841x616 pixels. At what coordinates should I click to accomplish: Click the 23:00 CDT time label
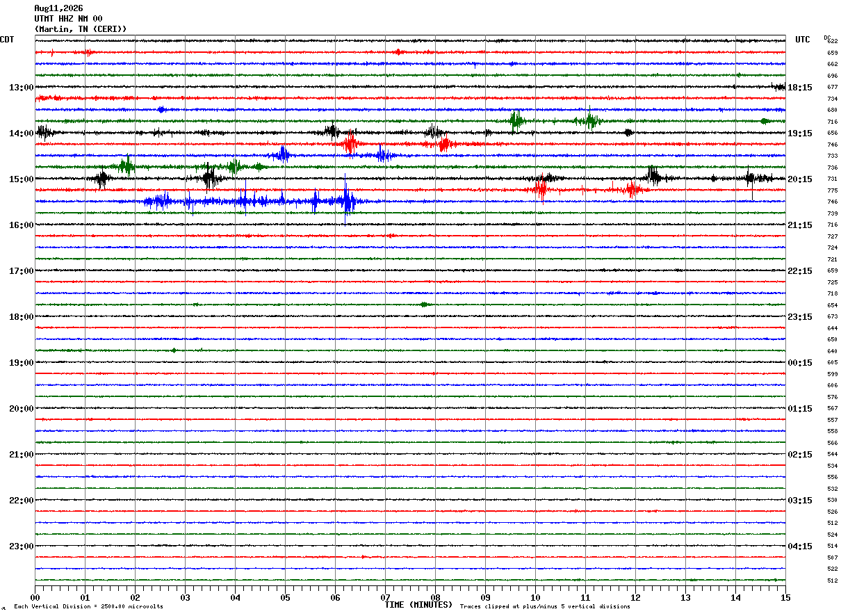[21, 546]
